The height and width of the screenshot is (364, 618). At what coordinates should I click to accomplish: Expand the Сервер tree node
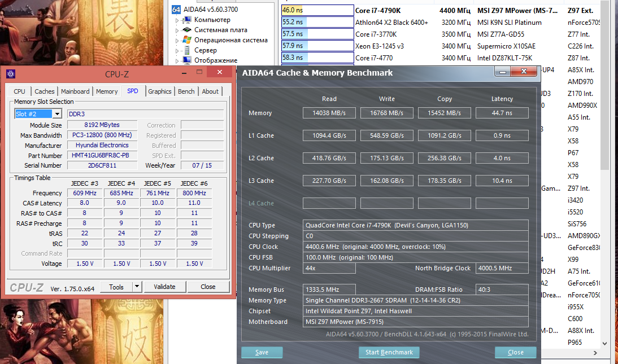pyautogui.click(x=177, y=50)
